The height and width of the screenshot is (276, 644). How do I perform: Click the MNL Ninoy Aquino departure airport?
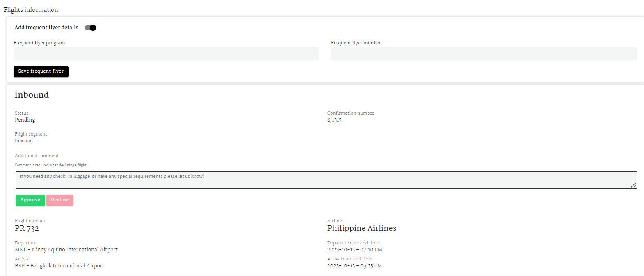pos(66,250)
